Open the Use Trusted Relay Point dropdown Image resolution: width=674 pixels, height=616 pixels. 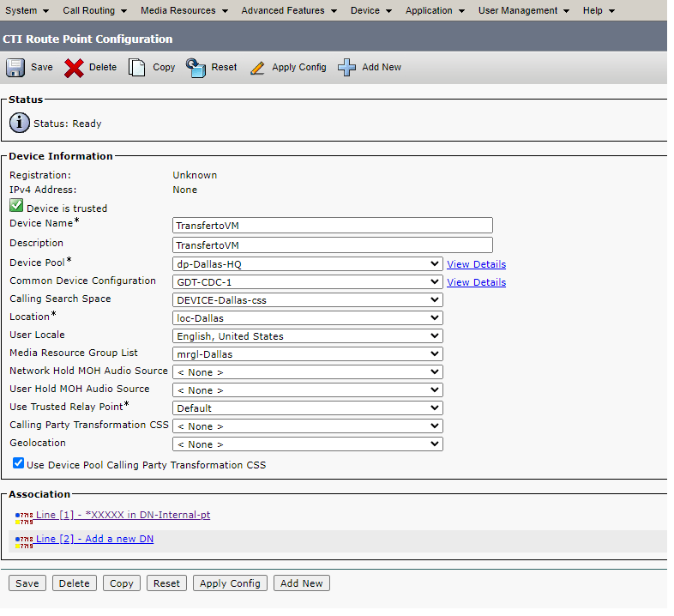point(307,408)
